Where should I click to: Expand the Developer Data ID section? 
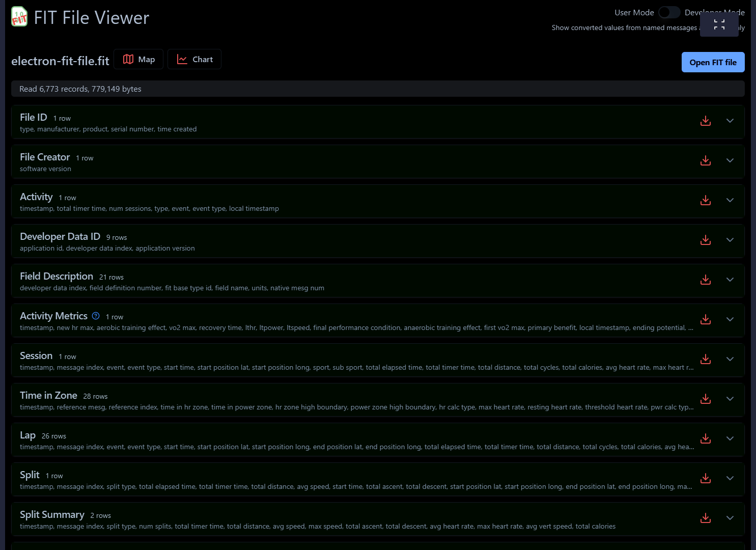(x=730, y=240)
